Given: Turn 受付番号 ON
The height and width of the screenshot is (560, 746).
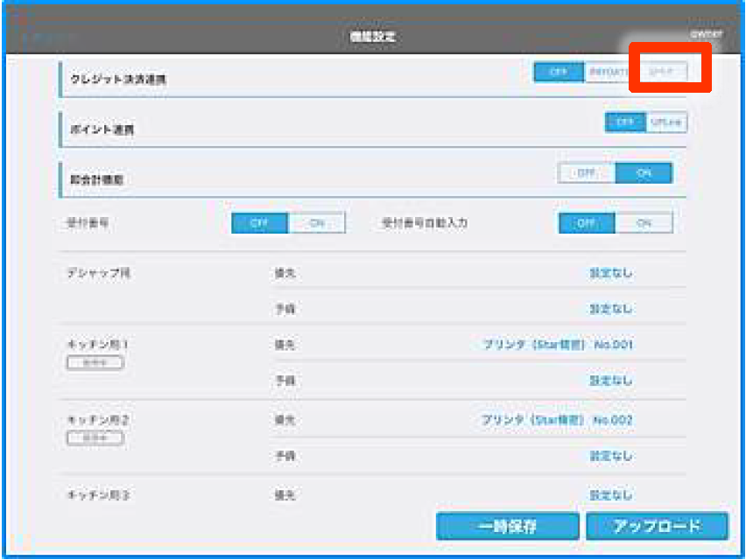Looking at the screenshot, I should 317,223.
